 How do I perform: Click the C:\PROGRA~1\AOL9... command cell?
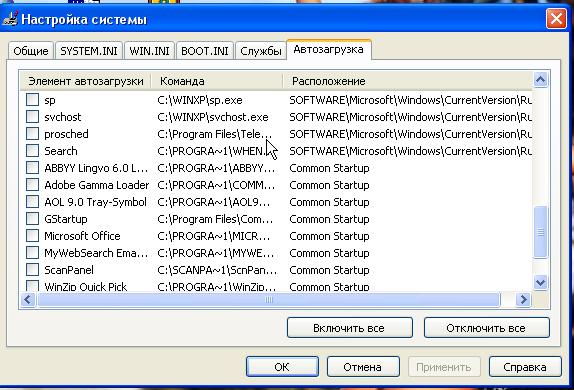coord(214,202)
